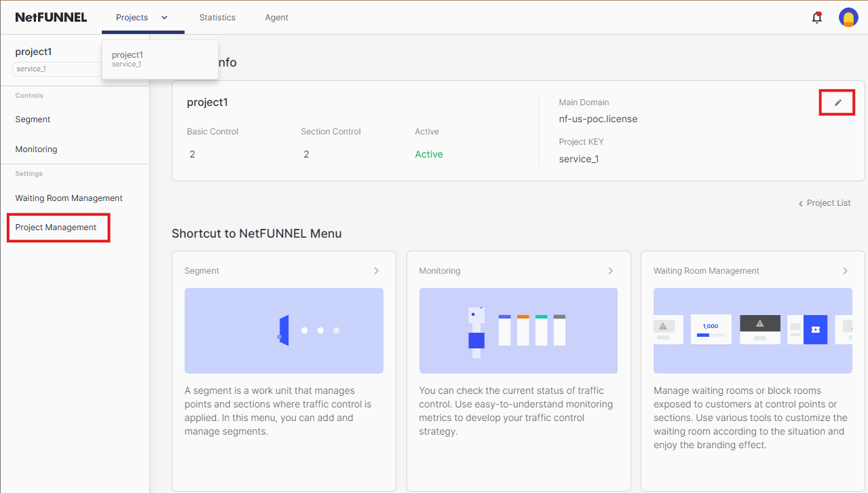Screen dimensions: 868x493
Task: Switch to the Agent tab
Action: [276, 17]
